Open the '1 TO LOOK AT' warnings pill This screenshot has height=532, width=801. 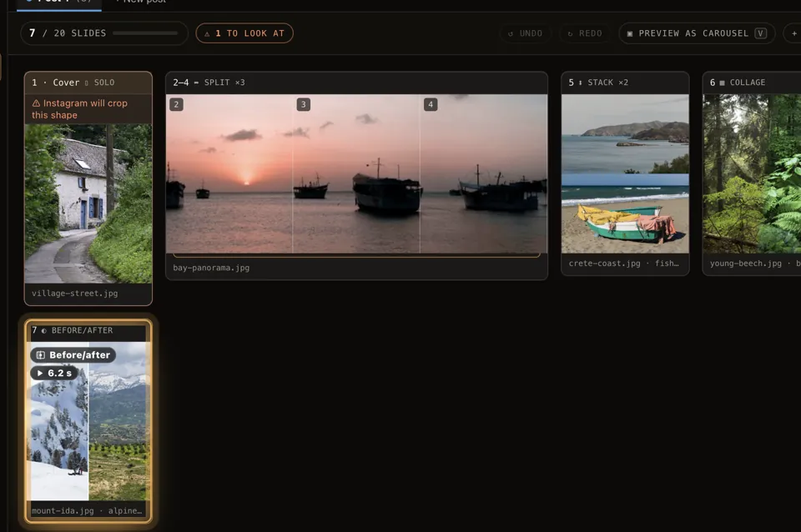pyautogui.click(x=244, y=33)
